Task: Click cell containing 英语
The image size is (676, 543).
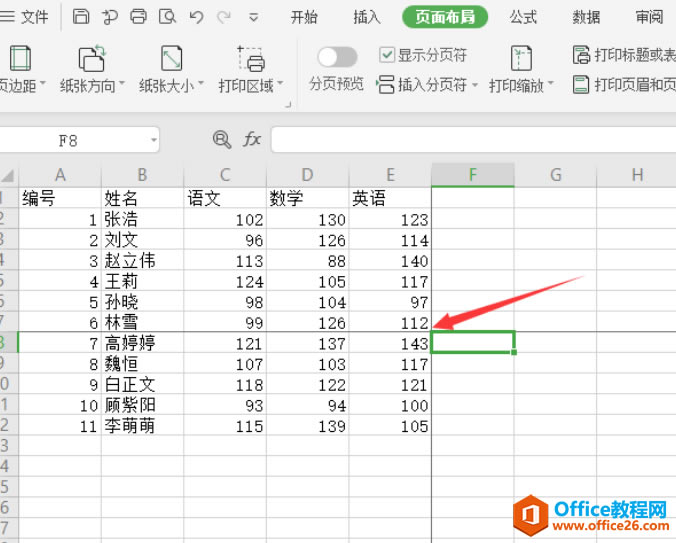Action: click(390, 198)
